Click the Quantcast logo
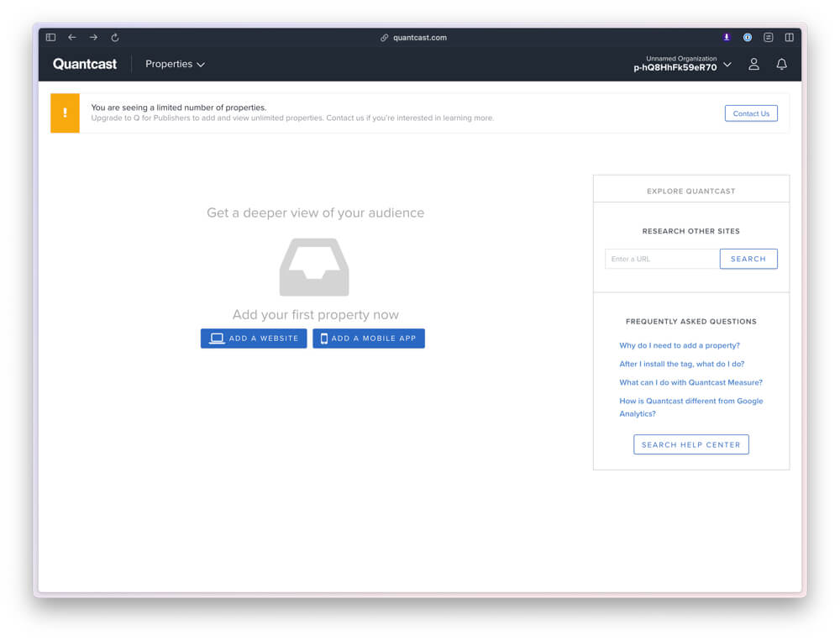 point(85,65)
